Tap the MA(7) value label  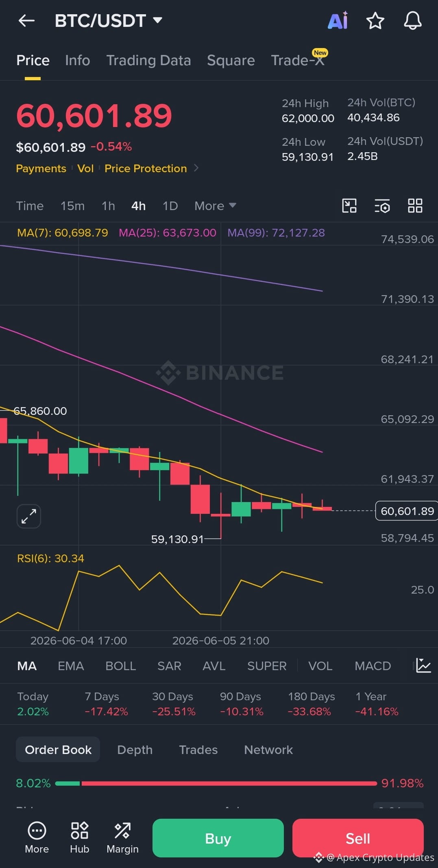click(63, 233)
